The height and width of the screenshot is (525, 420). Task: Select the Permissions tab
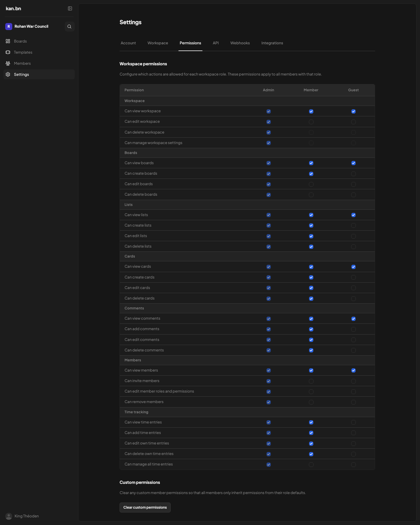pos(190,43)
